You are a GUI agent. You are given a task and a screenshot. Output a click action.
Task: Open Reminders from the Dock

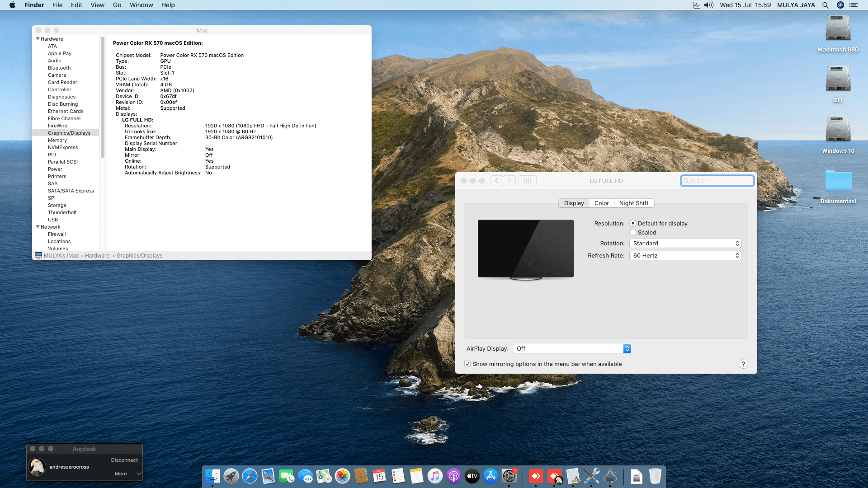(x=398, y=476)
